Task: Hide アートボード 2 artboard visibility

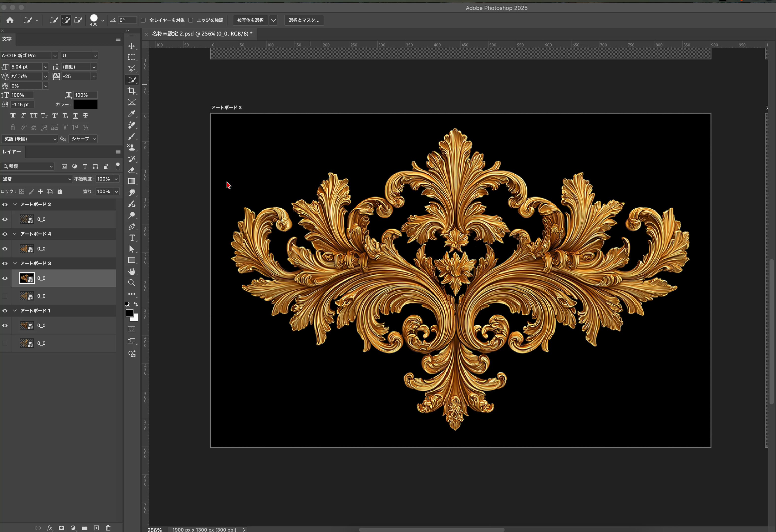Action: [5, 204]
